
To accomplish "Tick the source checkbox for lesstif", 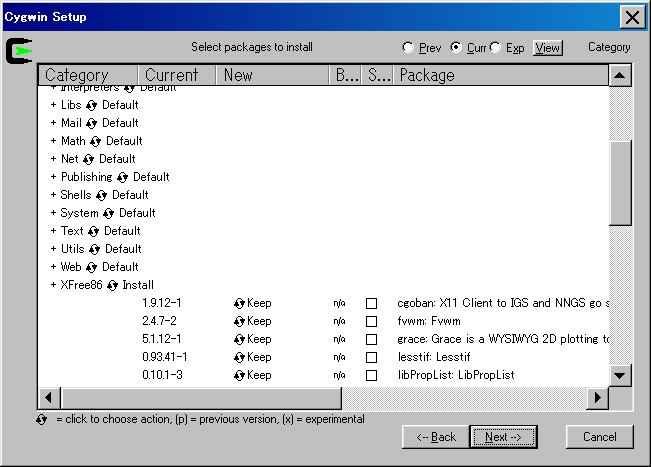I will (371, 357).
